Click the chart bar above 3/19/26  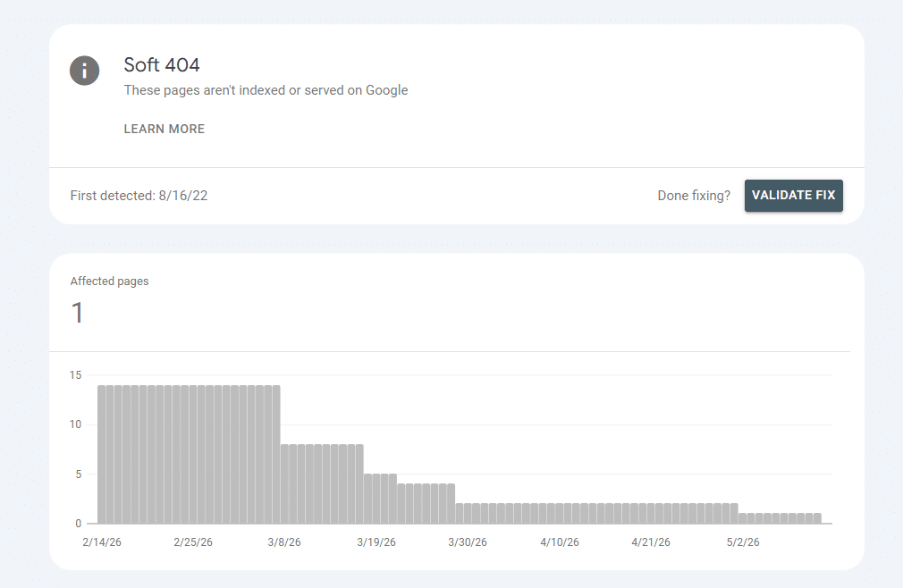pos(376,499)
